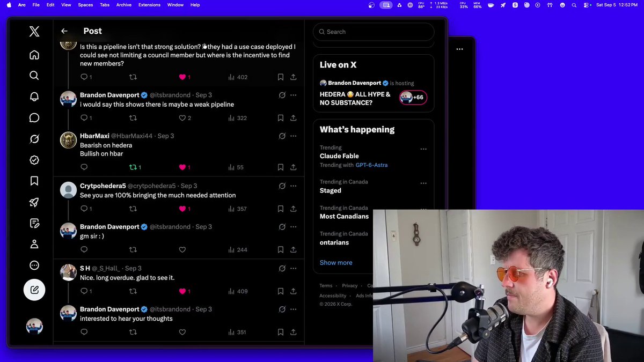Open more options for the Staged trend

click(x=423, y=183)
